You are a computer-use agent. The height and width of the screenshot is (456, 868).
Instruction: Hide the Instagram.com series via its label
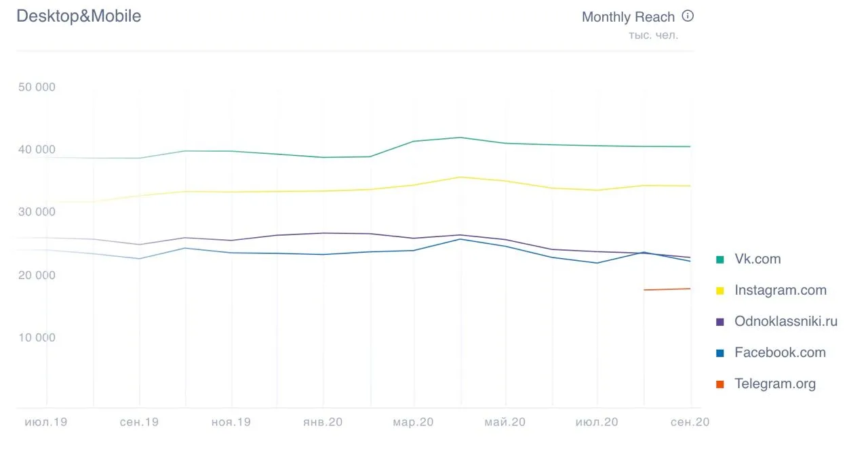[x=781, y=291]
